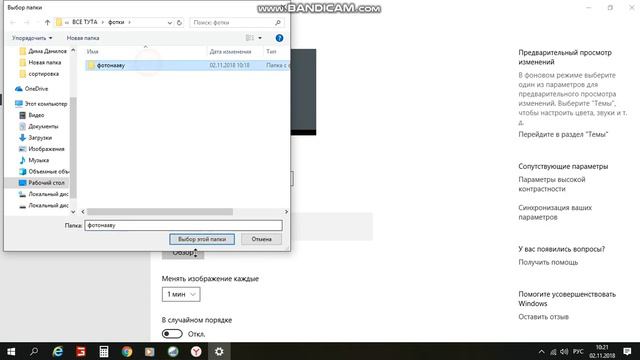Click the volume icon in system tray

coord(564,351)
